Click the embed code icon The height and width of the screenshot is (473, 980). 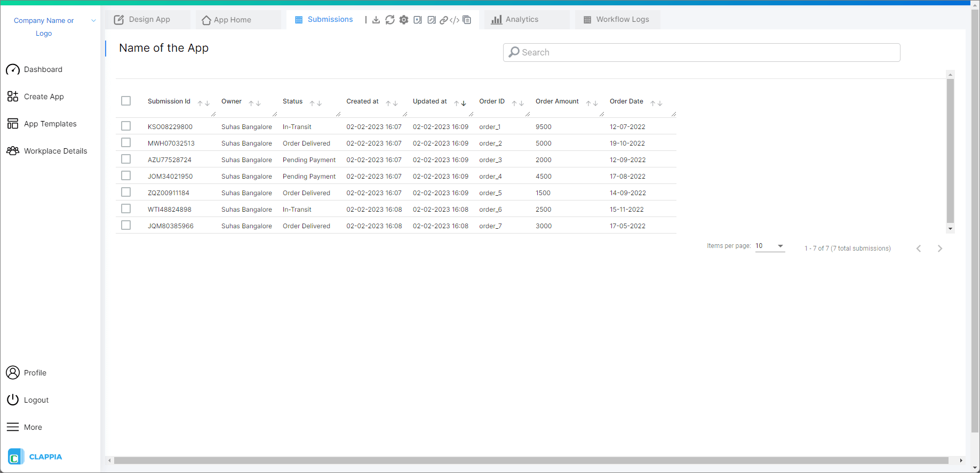pyautogui.click(x=455, y=20)
